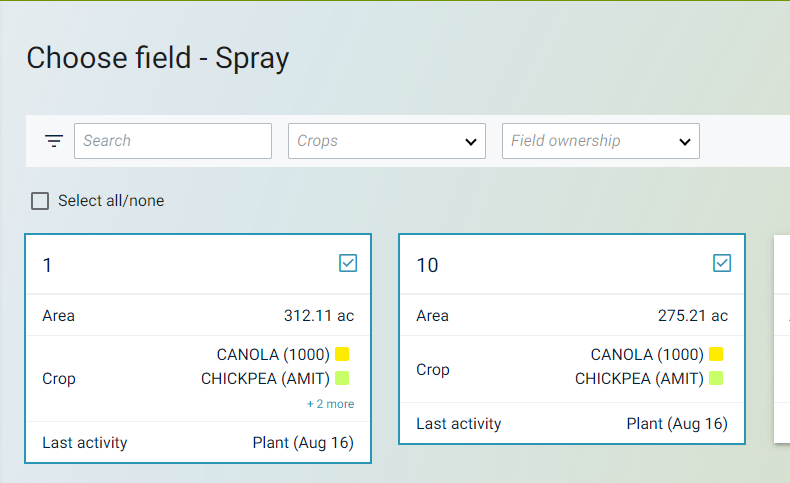Click the "+ 2 more" crops link
Viewport: 790px width, 483px height.
click(330, 404)
